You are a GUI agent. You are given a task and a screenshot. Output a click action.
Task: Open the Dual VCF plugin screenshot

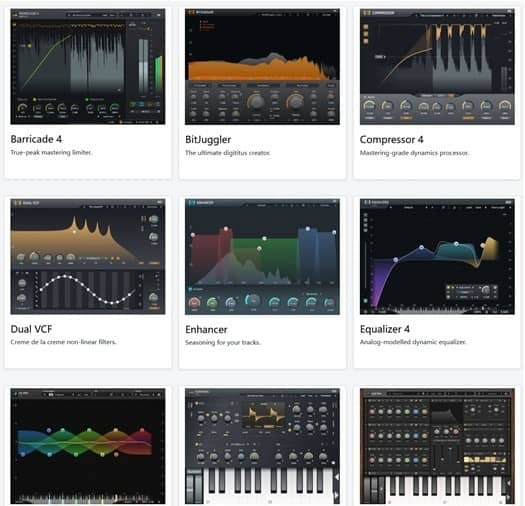(x=88, y=257)
